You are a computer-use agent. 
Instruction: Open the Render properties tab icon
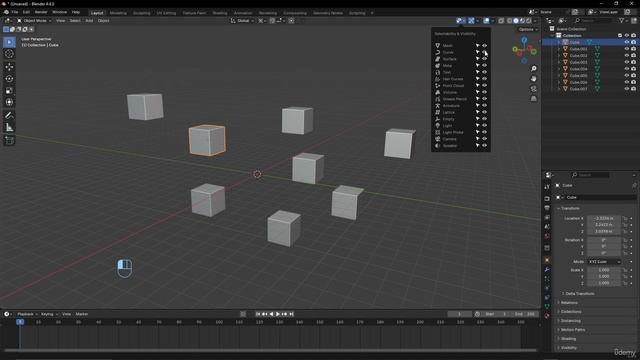(547, 199)
